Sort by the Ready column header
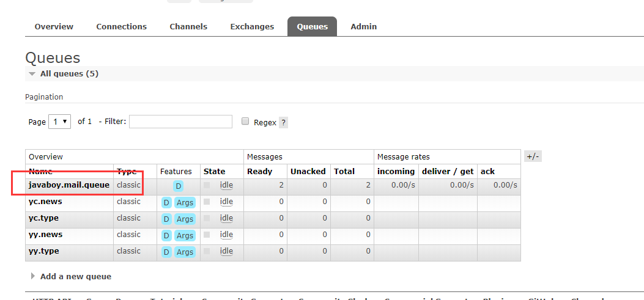This screenshot has height=300, width=644. (x=259, y=172)
